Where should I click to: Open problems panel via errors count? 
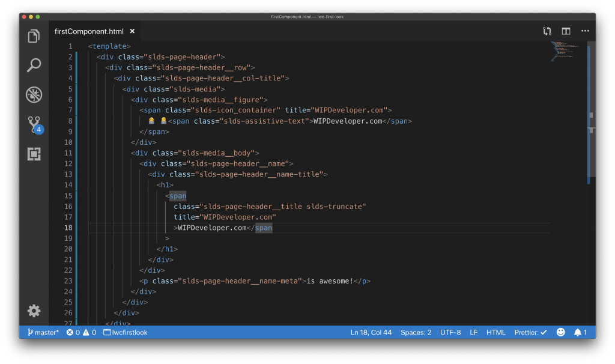73,332
